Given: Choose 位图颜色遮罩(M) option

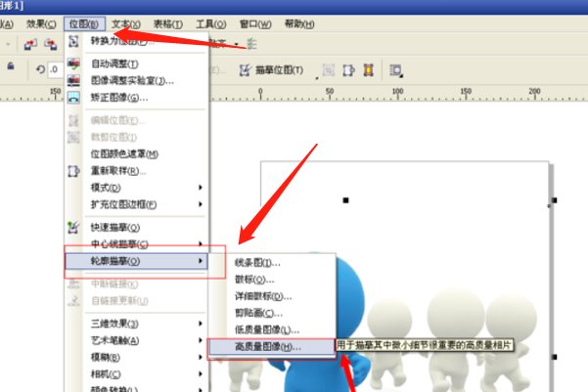Looking at the screenshot, I should click(x=137, y=153).
